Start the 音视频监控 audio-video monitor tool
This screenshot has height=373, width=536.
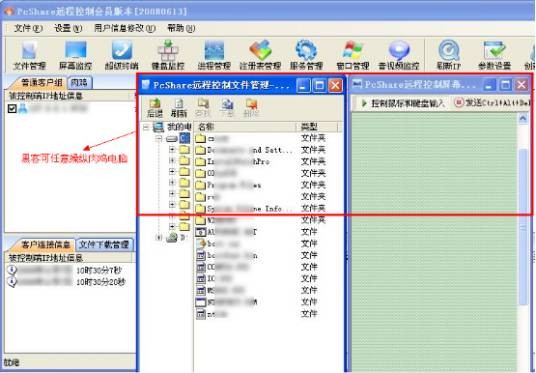pos(399,55)
